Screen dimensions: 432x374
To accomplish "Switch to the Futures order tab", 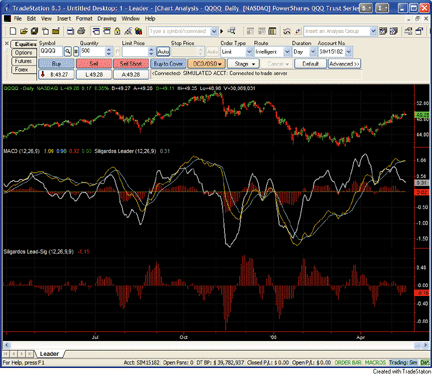I will pos(23,61).
